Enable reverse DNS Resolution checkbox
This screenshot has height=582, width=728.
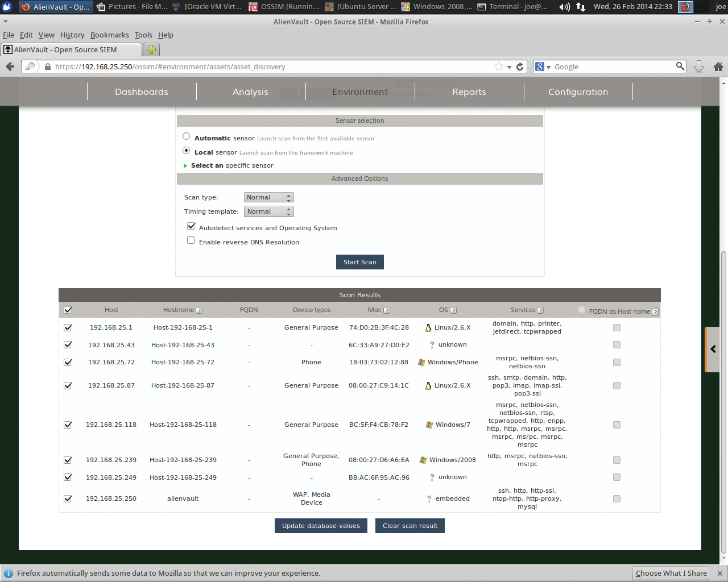[191, 240]
